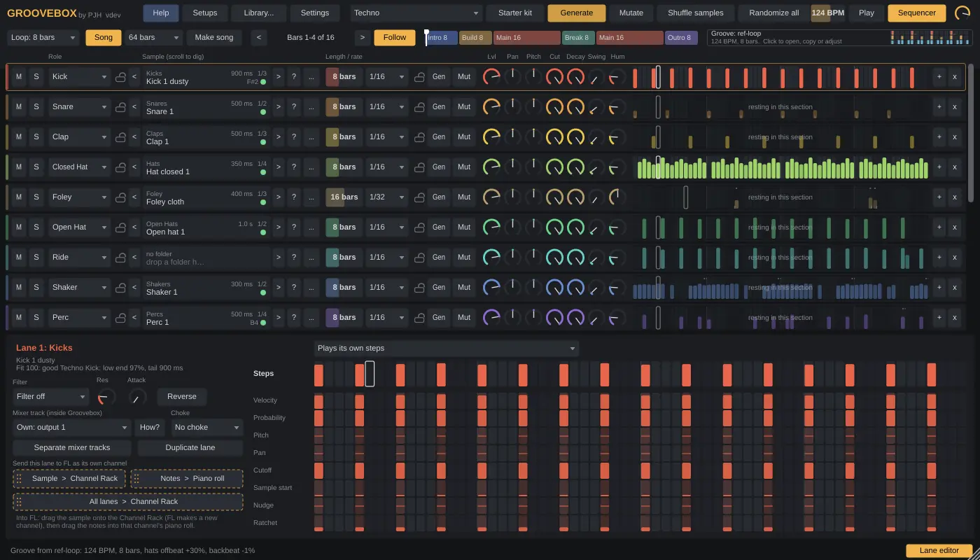Image resolution: width=980 pixels, height=560 pixels.
Task: Open the 64 bars song length dropdown
Action: click(x=153, y=38)
